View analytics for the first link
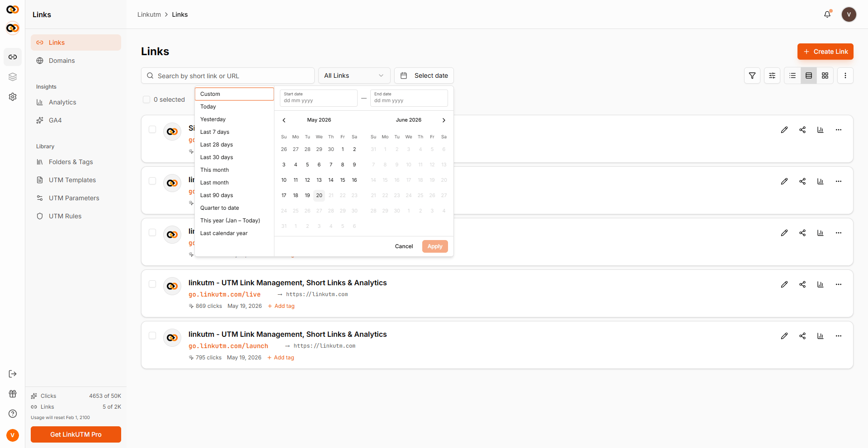Screen dimensions: 868x448 point(821,130)
